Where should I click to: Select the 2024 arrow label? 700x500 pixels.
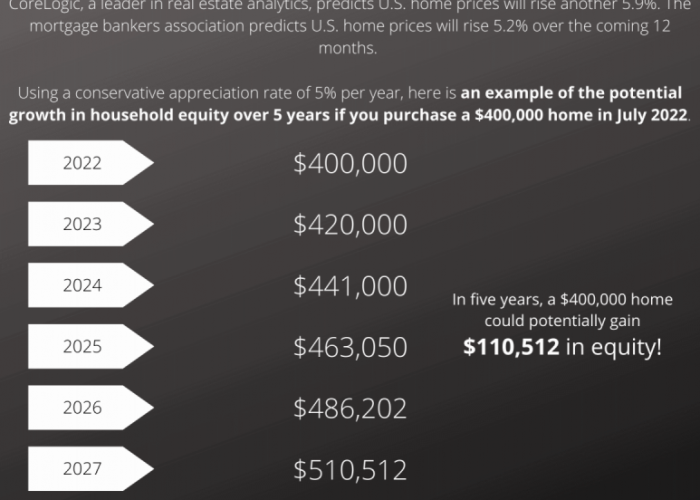[91, 285]
